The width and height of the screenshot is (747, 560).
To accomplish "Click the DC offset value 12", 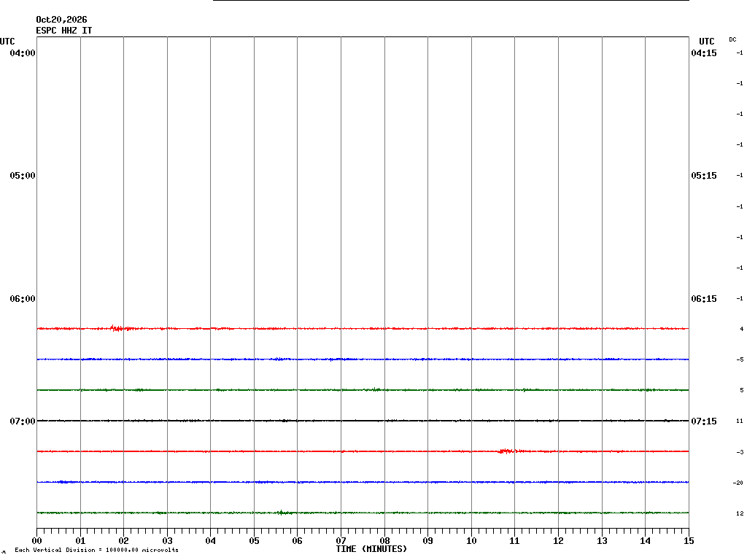I will pos(740,513).
